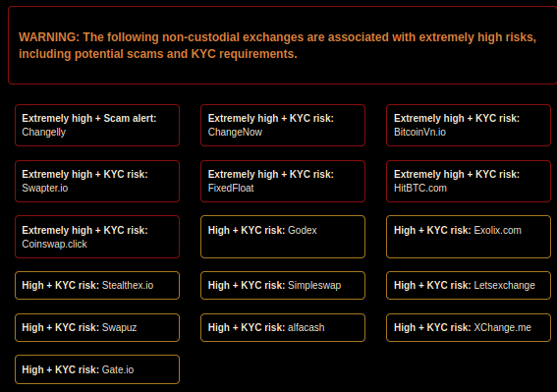Screen dimensions: 557x392
Task: Select the FixedFloat warning card
Action: pos(283,181)
